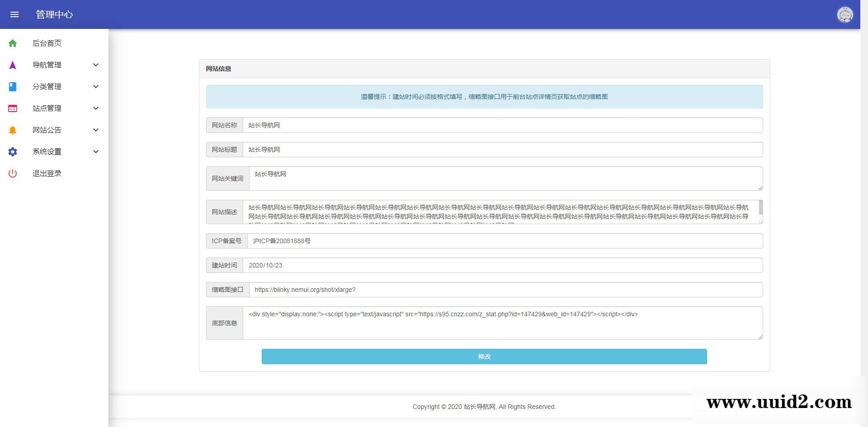
Task: Expand the 站点管理 chevron
Action: point(96,108)
